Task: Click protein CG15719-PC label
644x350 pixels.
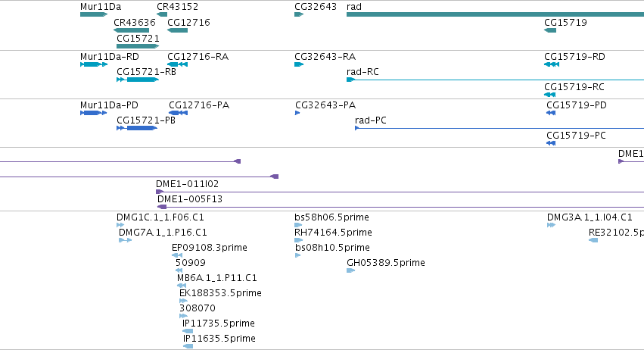Action: pos(576,136)
